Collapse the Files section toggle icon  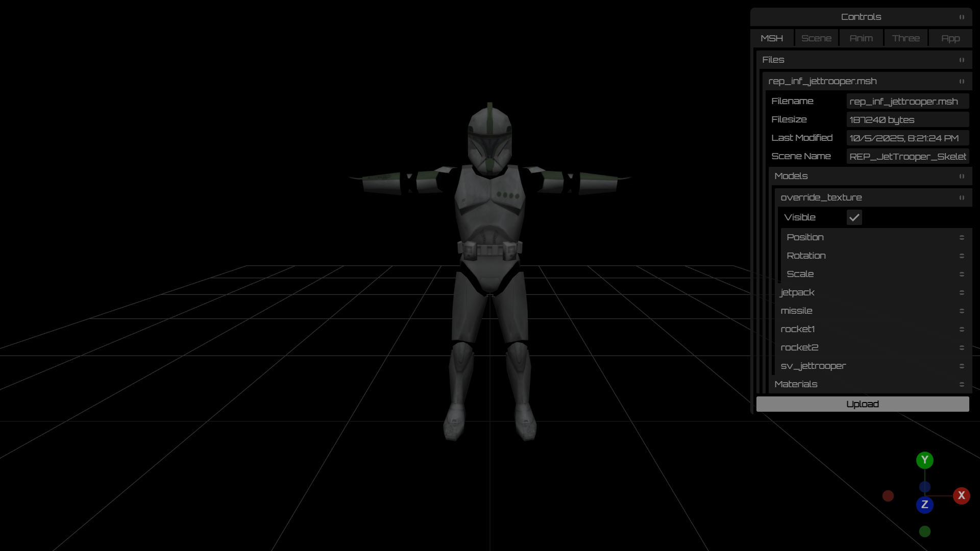point(962,60)
